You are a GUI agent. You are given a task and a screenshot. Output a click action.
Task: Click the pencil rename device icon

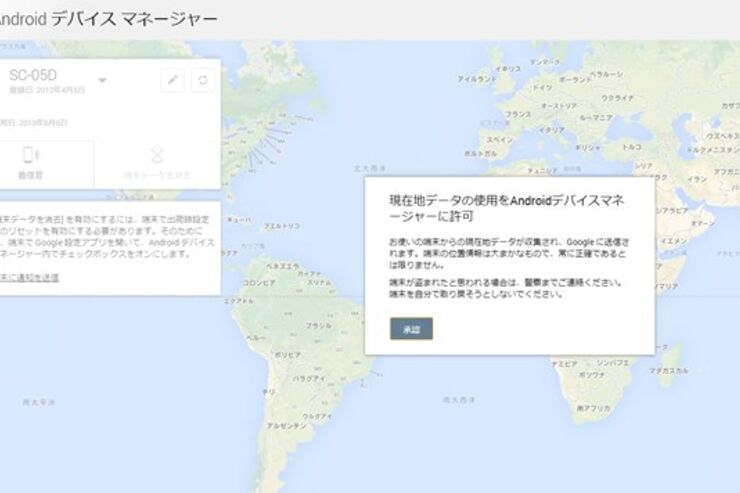[x=173, y=80]
